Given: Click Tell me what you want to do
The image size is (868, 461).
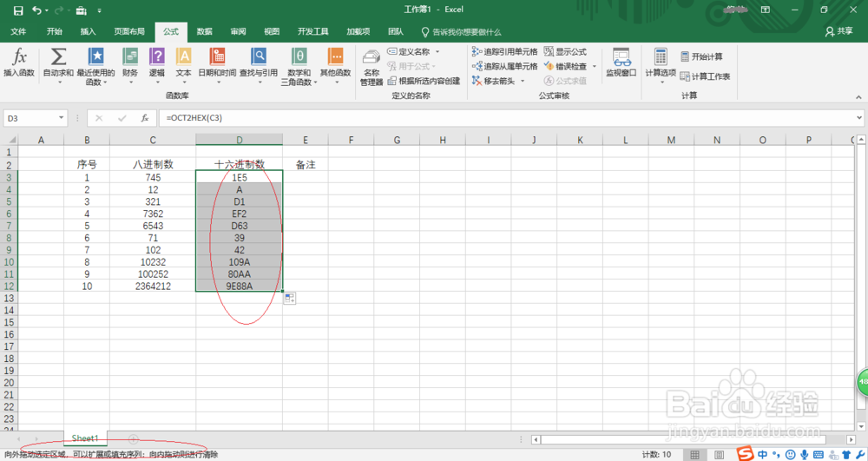Looking at the screenshot, I should (x=461, y=32).
